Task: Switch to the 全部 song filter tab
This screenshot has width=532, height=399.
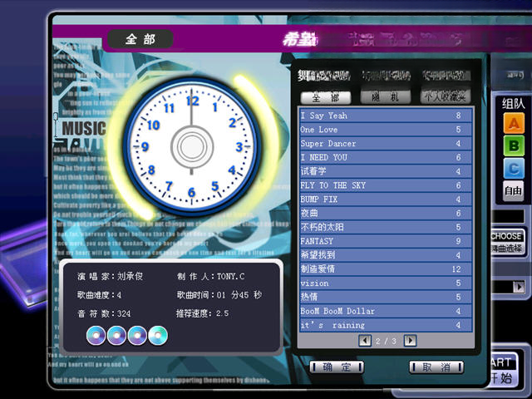Action: (326, 98)
